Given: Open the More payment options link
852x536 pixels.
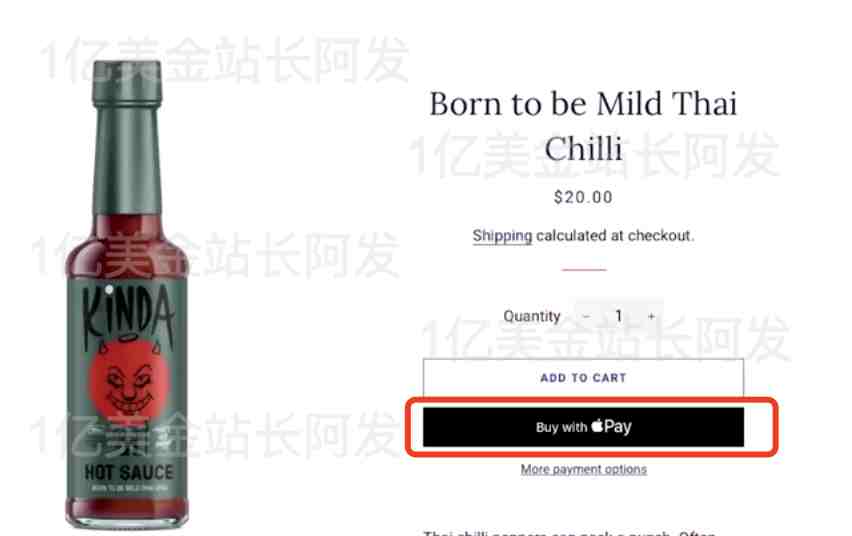Looking at the screenshot, I should 584,469.
